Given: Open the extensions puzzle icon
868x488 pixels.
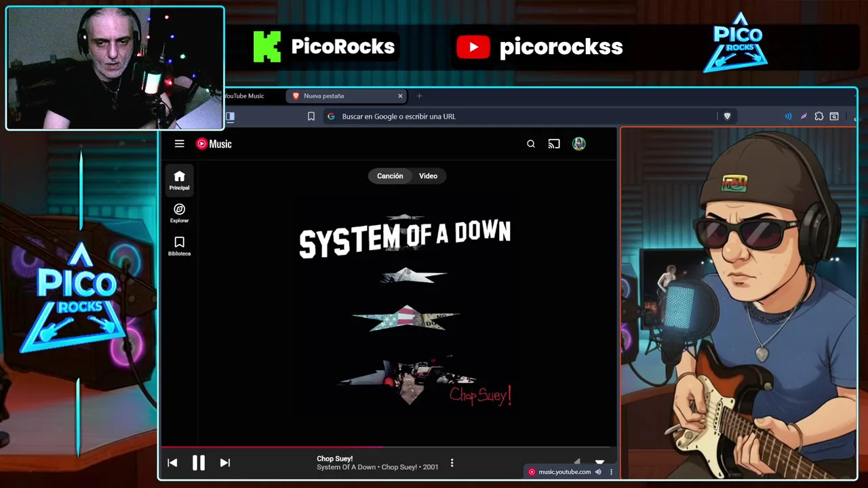Looking at the screenshot, I should click(819, 117).
